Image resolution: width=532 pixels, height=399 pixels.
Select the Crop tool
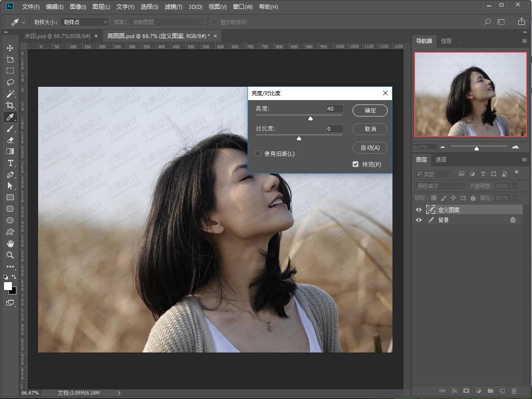pos(10,105)
